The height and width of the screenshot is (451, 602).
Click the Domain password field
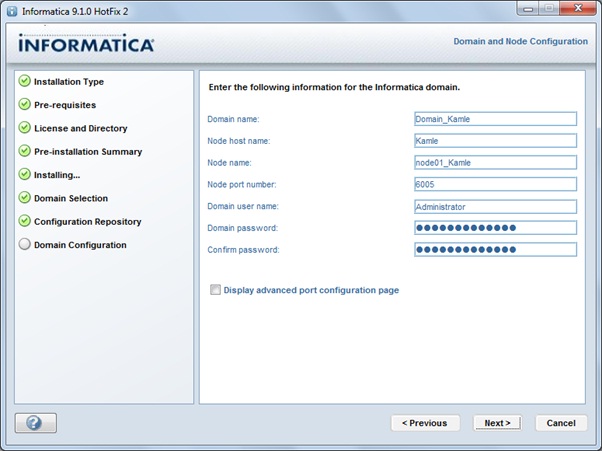point(495,228)
